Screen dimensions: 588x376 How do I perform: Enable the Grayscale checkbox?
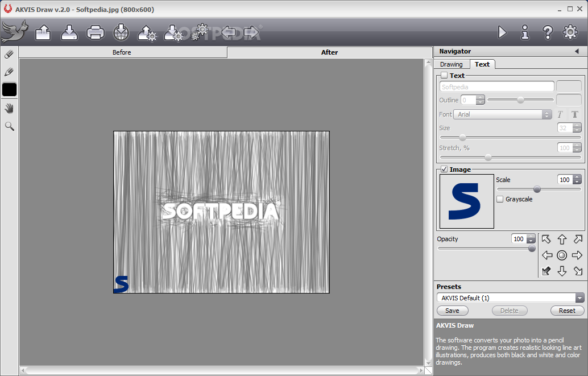tap(500, 199)
